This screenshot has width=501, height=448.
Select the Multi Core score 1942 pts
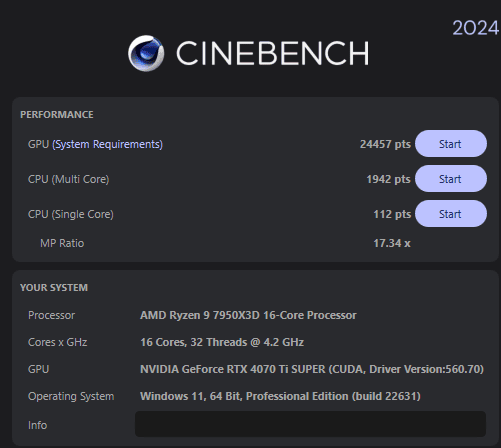(388, 179)
